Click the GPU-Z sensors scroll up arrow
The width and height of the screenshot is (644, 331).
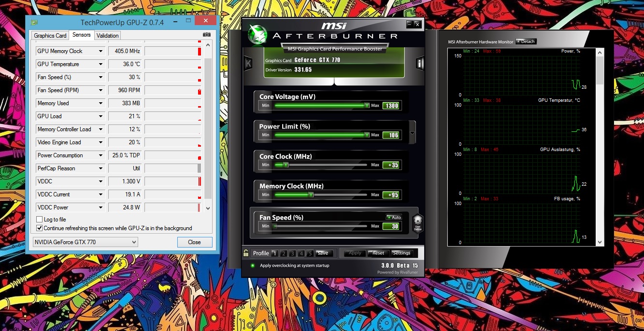[208, 46]
